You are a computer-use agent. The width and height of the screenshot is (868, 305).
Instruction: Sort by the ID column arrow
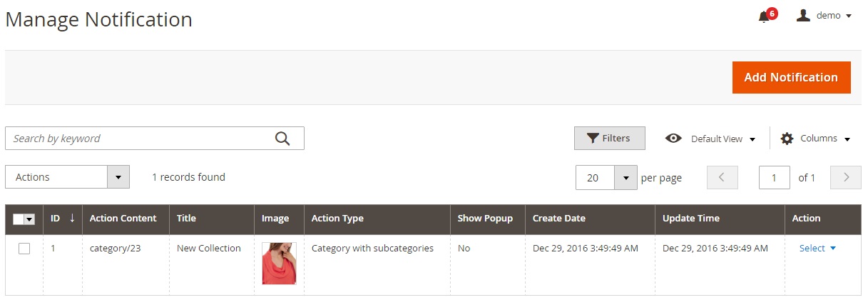tap(72, 219)
